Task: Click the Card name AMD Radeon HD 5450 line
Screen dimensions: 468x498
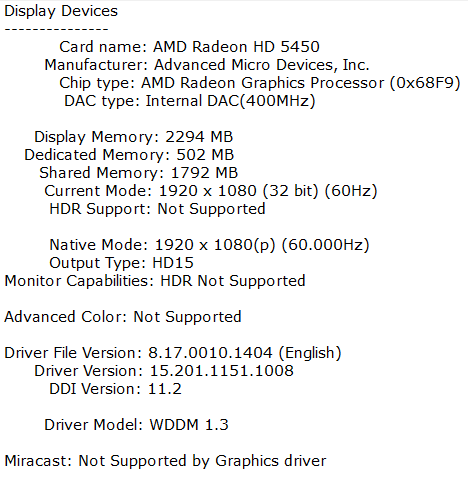Action: point(189,47)
